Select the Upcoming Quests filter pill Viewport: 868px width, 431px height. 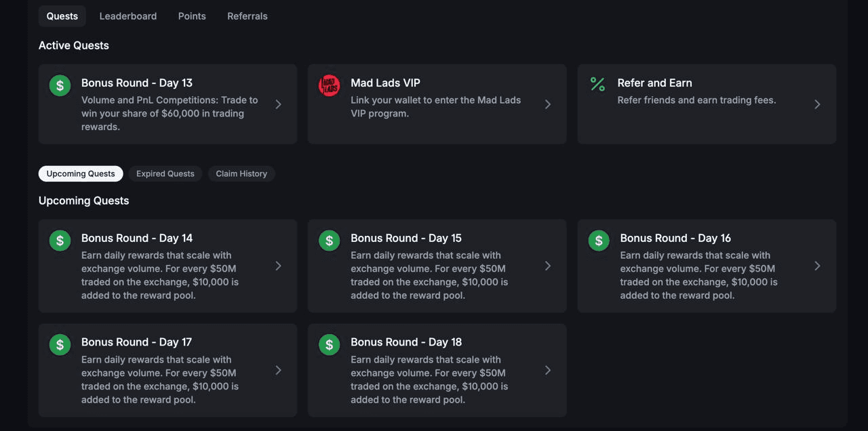(81, 173)
